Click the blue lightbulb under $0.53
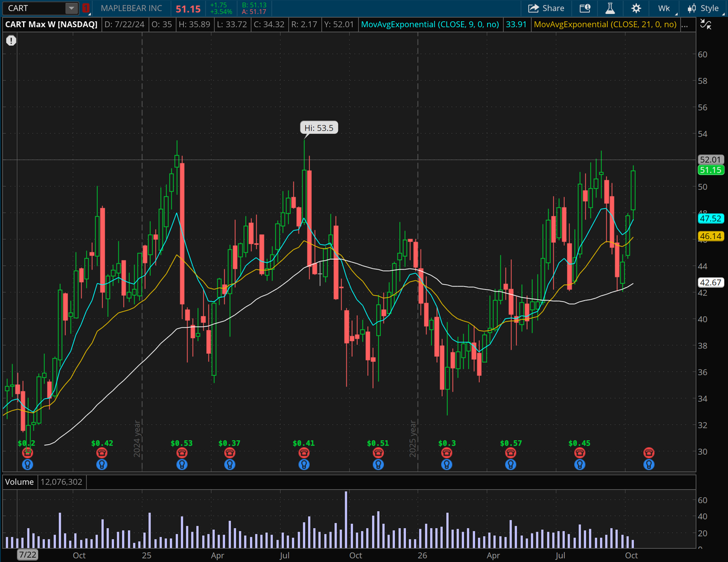This screenshot has width=728, height=562. point(181,465)
